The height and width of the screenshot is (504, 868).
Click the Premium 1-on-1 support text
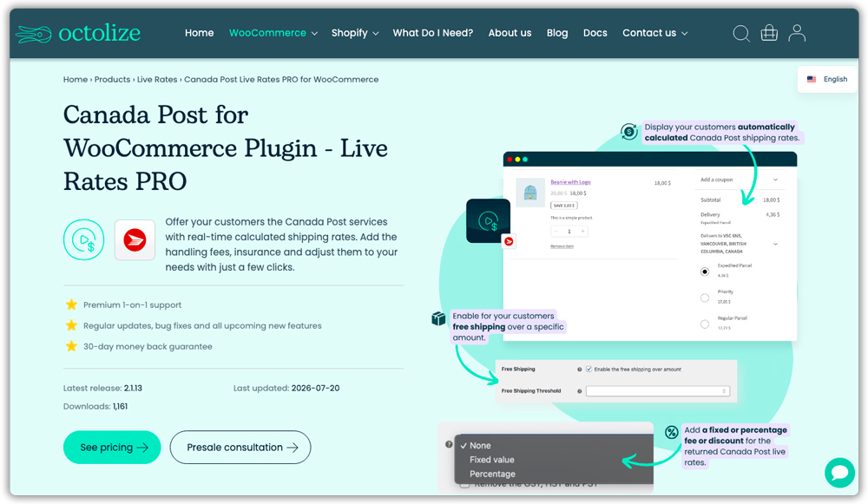click(132, 304)
